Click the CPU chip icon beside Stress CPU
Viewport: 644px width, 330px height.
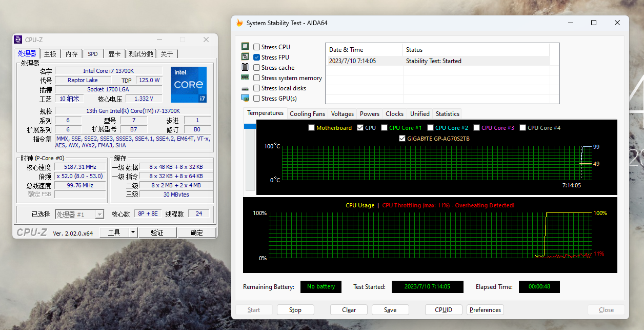[x=245, y=47]
